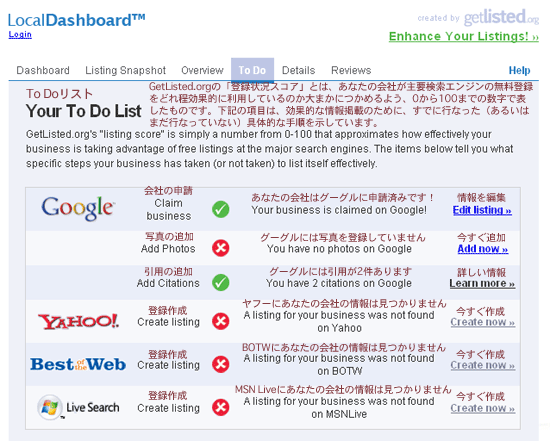Click the Yahoo! logo

[79, 321]
